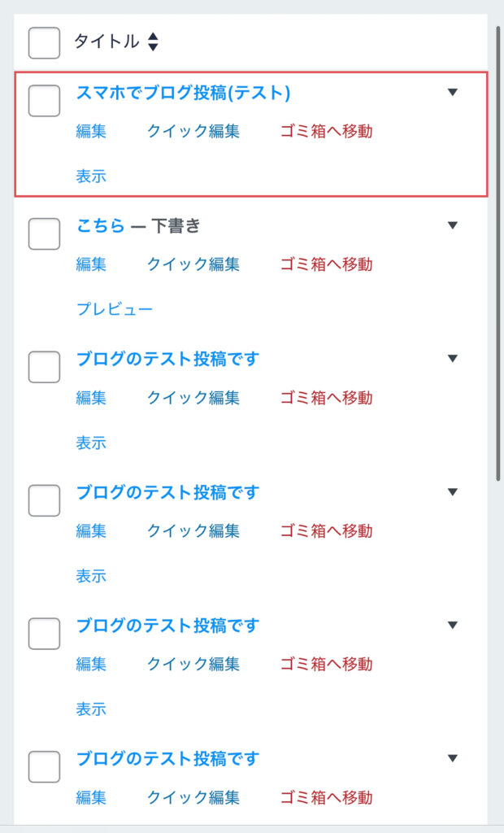Click the vertical scrollbar thumb
Image resolution: width=504 pixels, height=833 pixels.
click(497, 252)
